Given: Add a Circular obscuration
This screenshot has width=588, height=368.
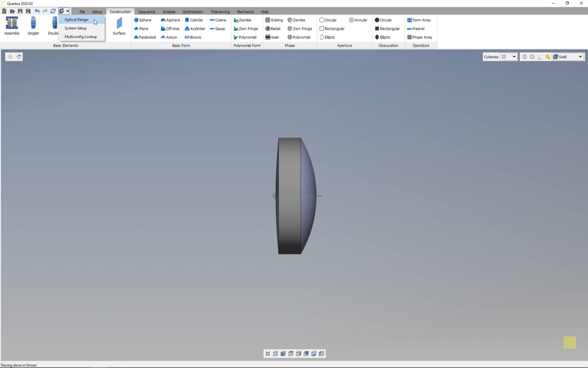Looking at the screenshot, I should tap(384, 20).
